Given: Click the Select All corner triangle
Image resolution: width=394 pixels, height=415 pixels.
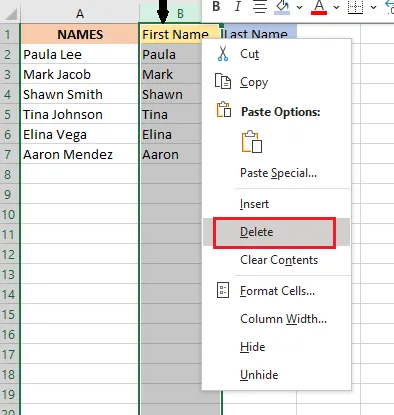Looking at the screenshot, I should pos(10,14).
